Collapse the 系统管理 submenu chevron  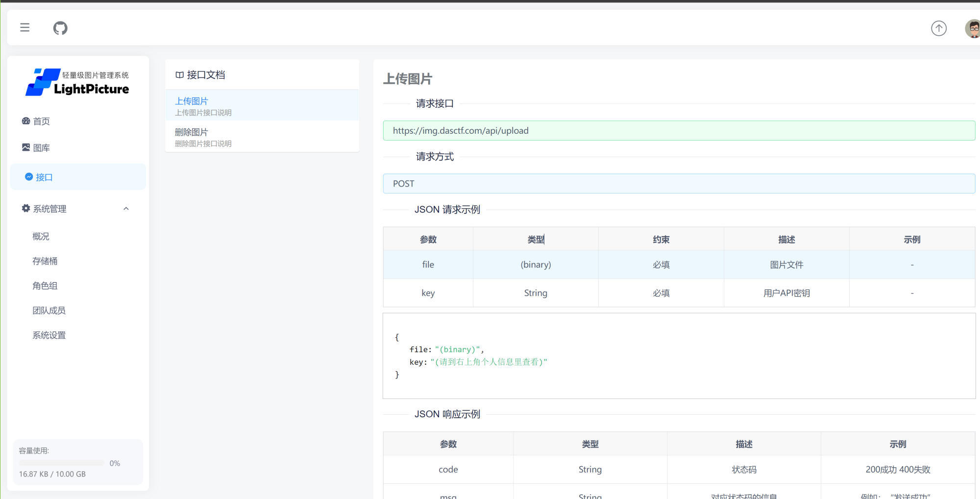[x=126, y=209]
